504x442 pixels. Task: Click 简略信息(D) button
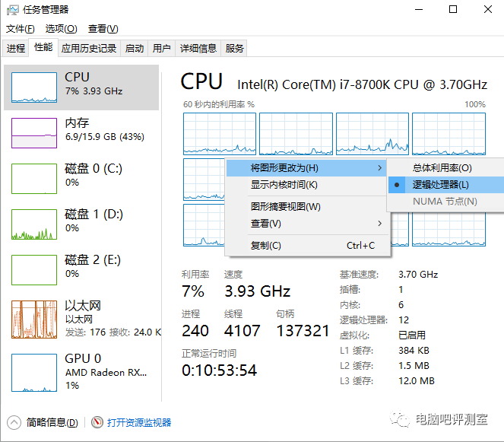[x=52, y=422]
